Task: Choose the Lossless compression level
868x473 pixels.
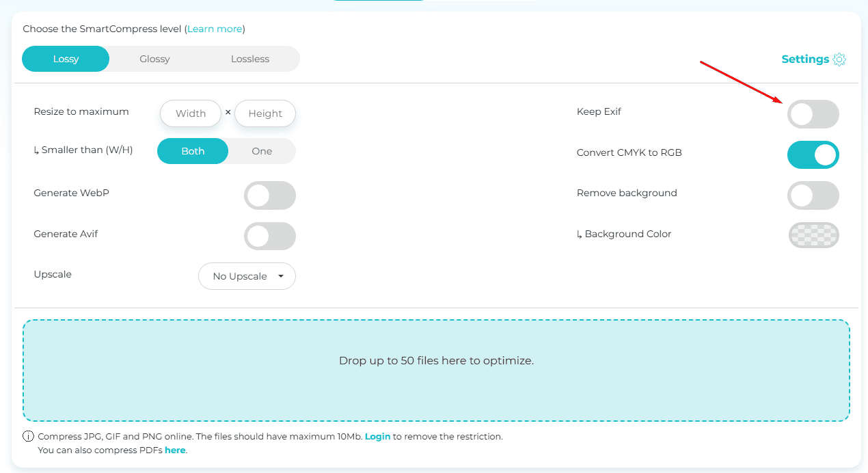Action: [x=250, y=59]
